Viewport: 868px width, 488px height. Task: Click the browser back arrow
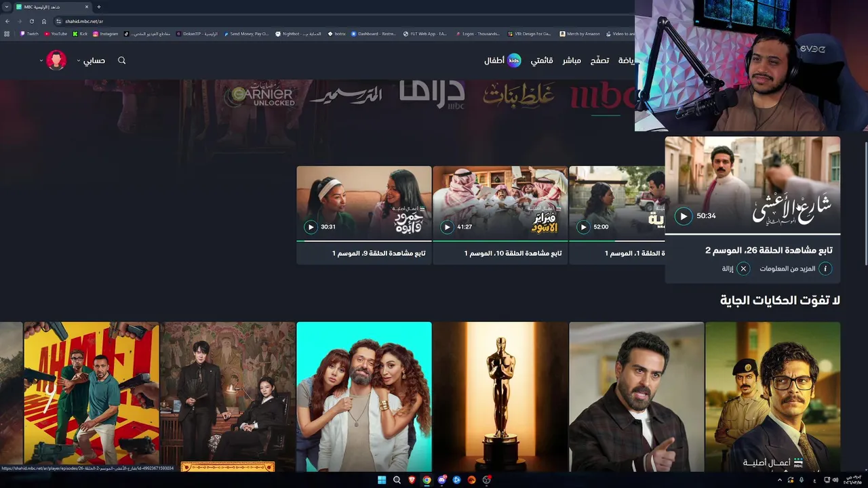pyautogui.click(x=7, y=21)
